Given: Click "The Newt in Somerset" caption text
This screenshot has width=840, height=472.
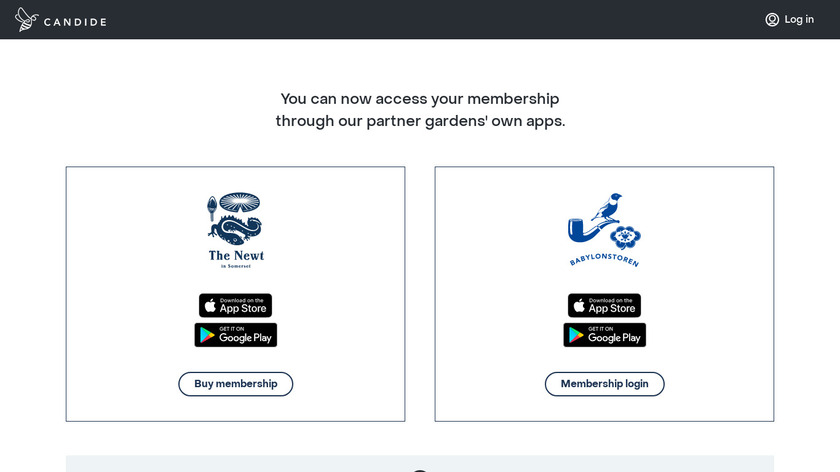Looking at the screenshot, I should (236, 258).
